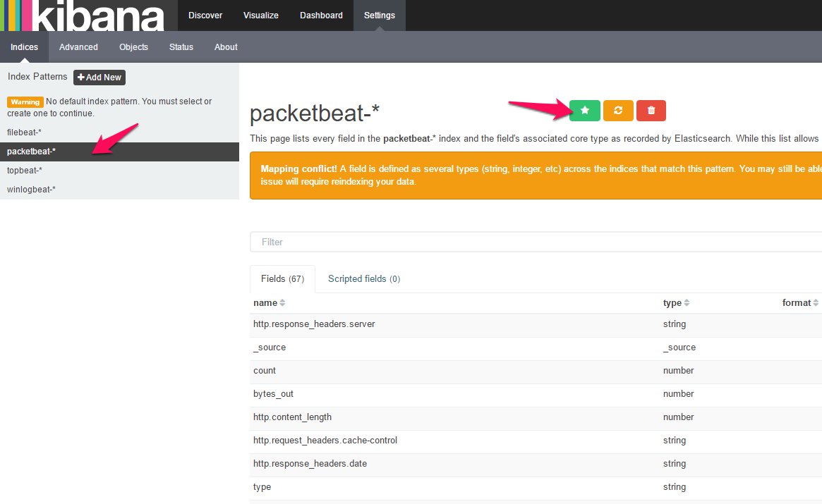Open the Discover page
Viewport: 822px width, 504px height.
point(205,15)
